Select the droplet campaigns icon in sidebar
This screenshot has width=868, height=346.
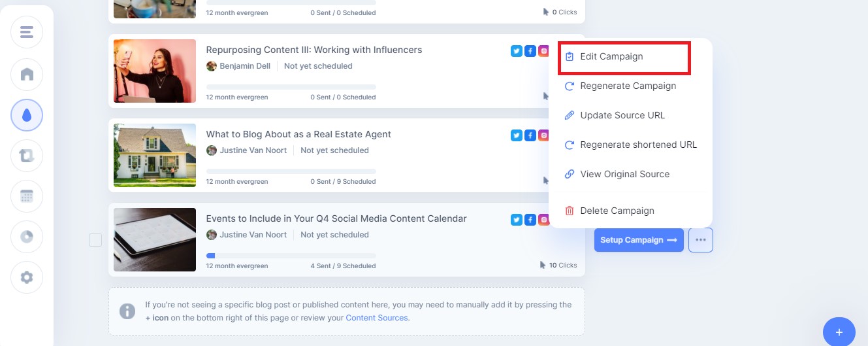tap(27, 115)
